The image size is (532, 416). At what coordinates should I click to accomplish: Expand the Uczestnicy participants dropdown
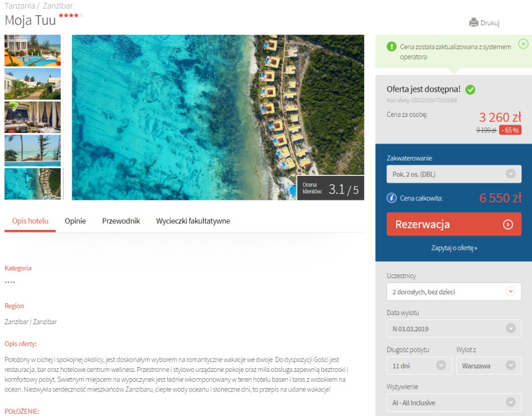tap(454, 292)
